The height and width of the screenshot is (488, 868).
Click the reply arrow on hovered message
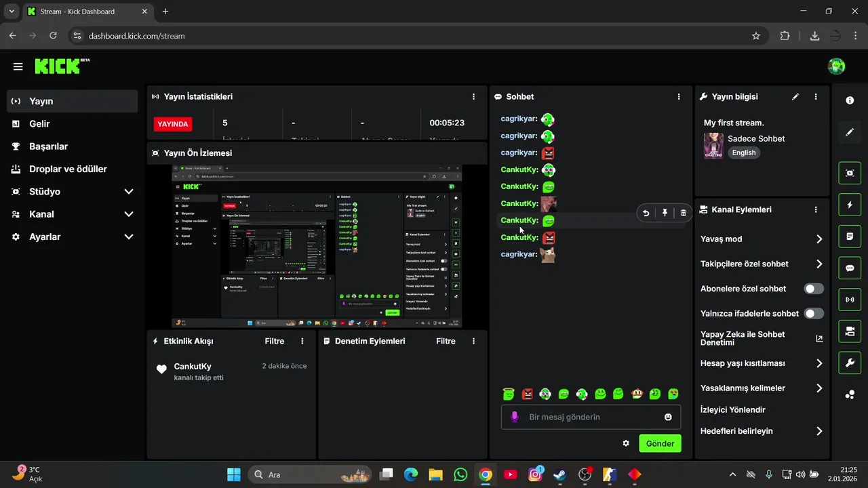coord(646,213)
